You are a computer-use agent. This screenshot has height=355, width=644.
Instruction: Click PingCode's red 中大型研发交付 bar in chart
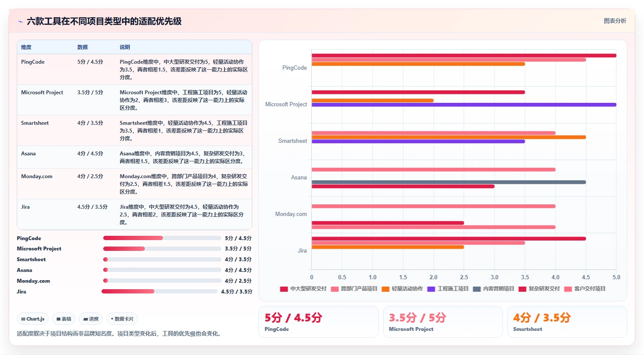(464, 56)
